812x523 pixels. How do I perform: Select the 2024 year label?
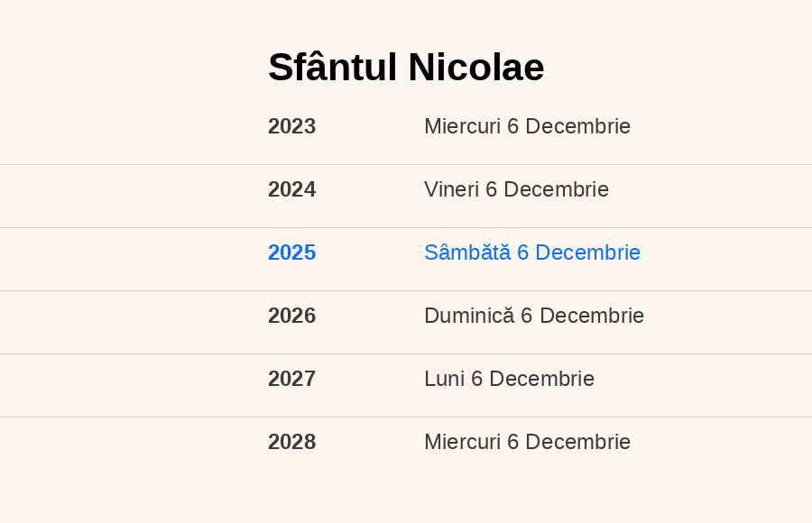coord(291,189)
